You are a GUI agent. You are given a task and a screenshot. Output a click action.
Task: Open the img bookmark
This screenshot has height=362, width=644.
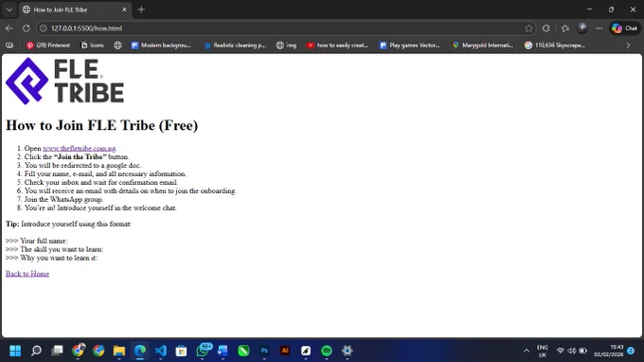286,45
